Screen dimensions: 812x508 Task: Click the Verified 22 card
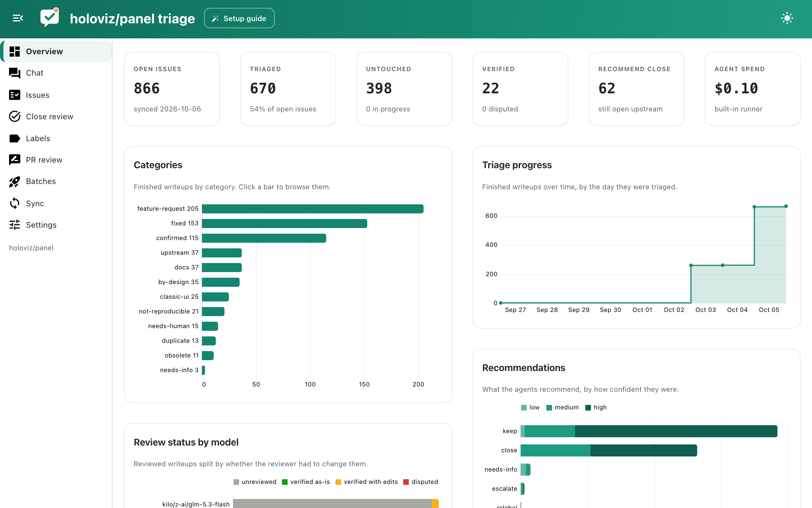tap(520, 89)
